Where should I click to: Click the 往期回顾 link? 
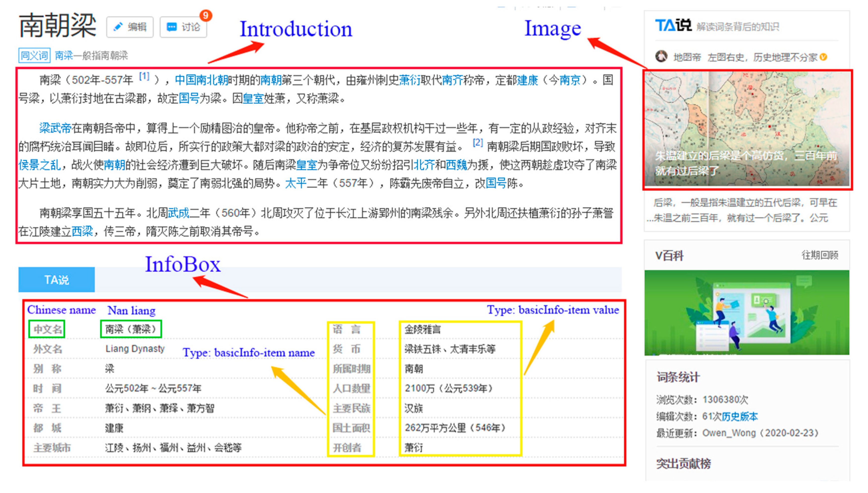pos(820,255)
